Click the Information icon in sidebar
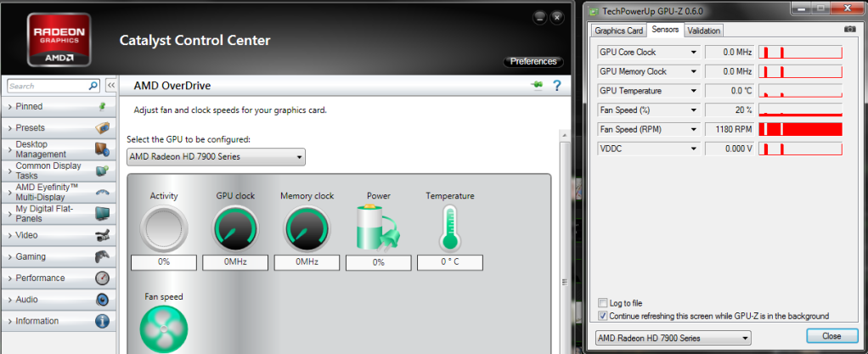868x354 pixels. (102, 321)
